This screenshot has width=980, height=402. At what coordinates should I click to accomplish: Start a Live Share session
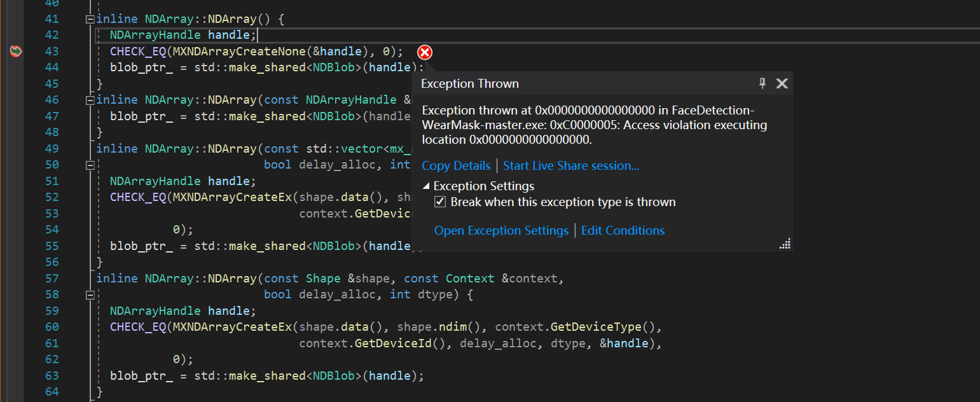570,165
